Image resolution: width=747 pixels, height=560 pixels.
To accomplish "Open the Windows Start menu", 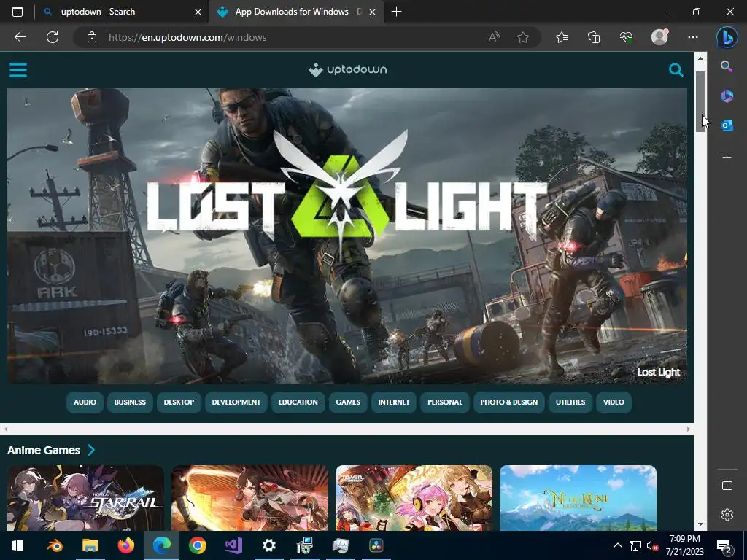I will click(x=18, y=545).
